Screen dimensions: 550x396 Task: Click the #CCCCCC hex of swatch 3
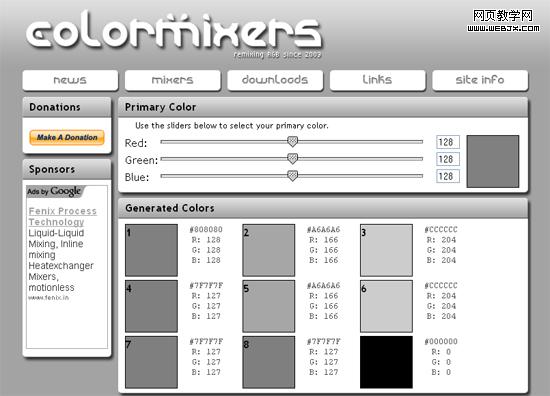point(441,229)
